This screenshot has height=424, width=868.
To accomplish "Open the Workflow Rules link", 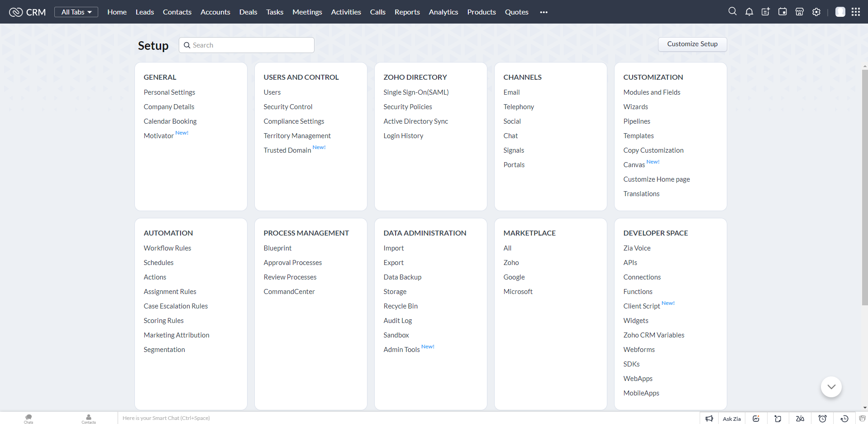I will pos(167,248).
